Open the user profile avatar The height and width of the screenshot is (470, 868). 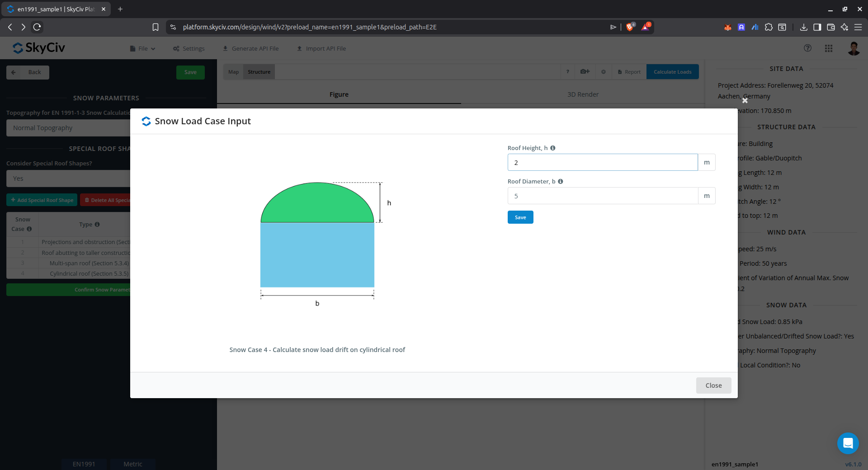(853, 48)
